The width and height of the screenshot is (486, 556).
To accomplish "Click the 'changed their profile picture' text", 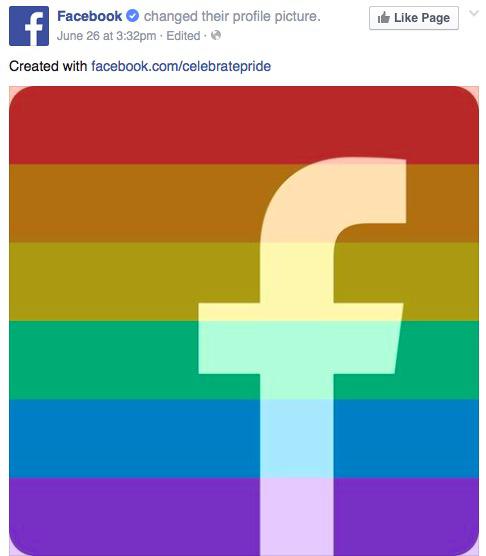I will [232, 16].
